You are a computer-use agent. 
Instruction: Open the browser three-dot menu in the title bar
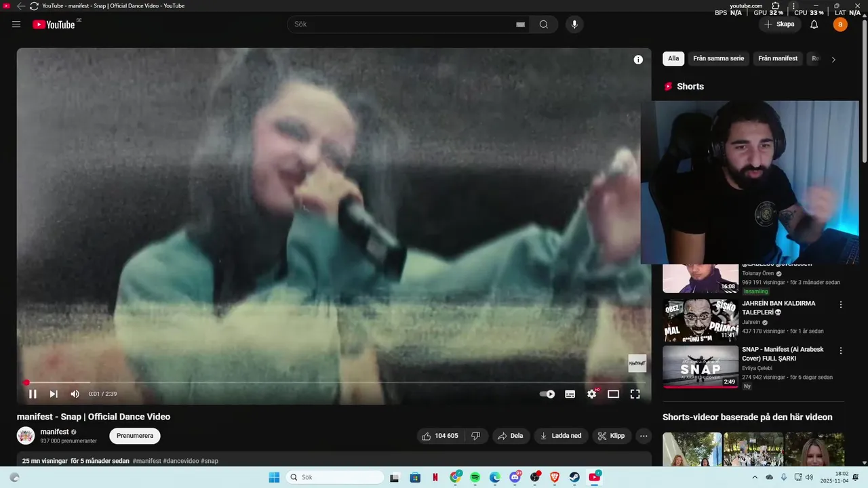click(x=793, y=5)
